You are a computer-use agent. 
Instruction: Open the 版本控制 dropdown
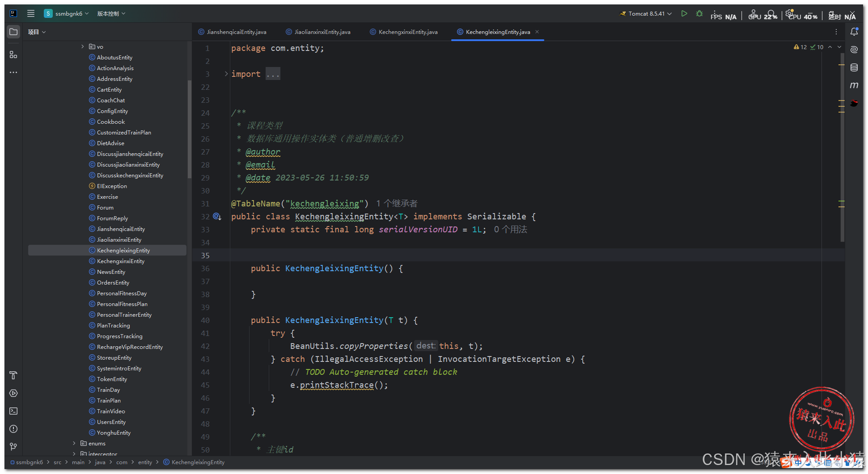(111, 13)
